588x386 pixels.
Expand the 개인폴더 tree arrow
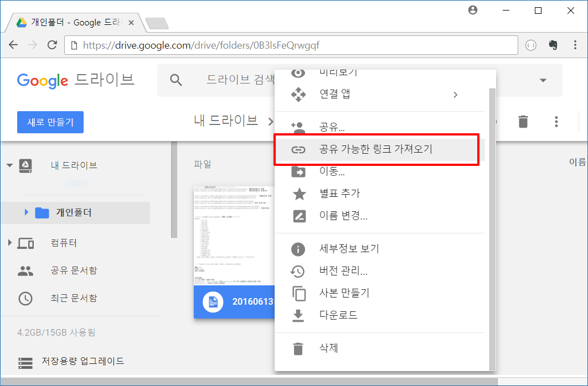click(26, 212)
